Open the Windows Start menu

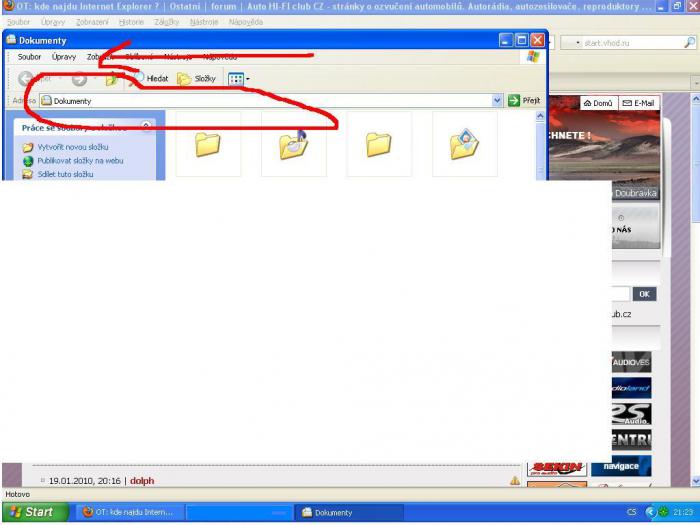pos(32,512)
